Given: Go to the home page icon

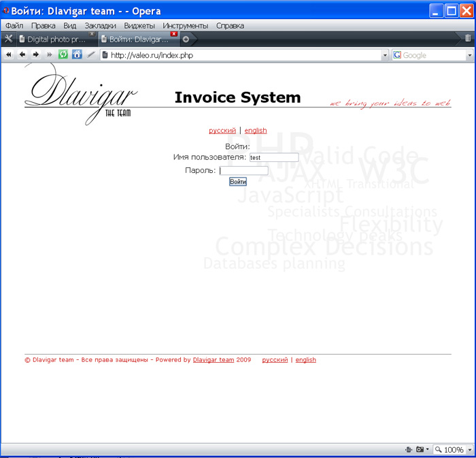Looking at the screenshot, I should pos(77,54).
